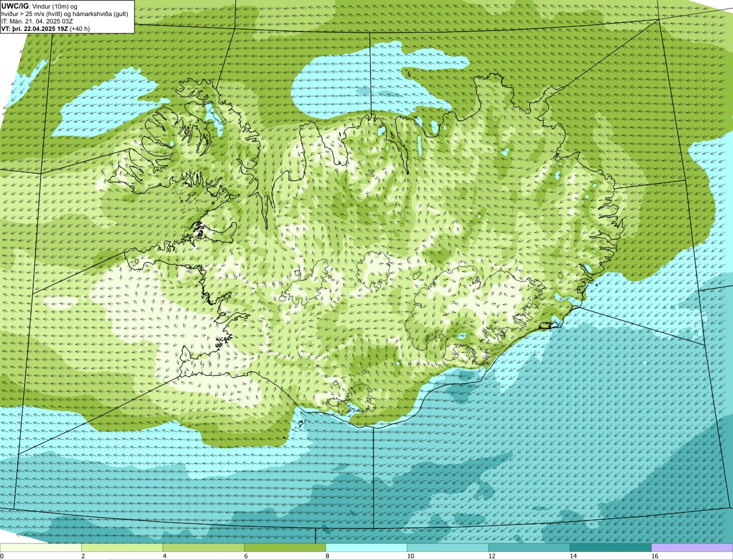Click the legend swatch between 8 and 10

[x=366, y=547]
